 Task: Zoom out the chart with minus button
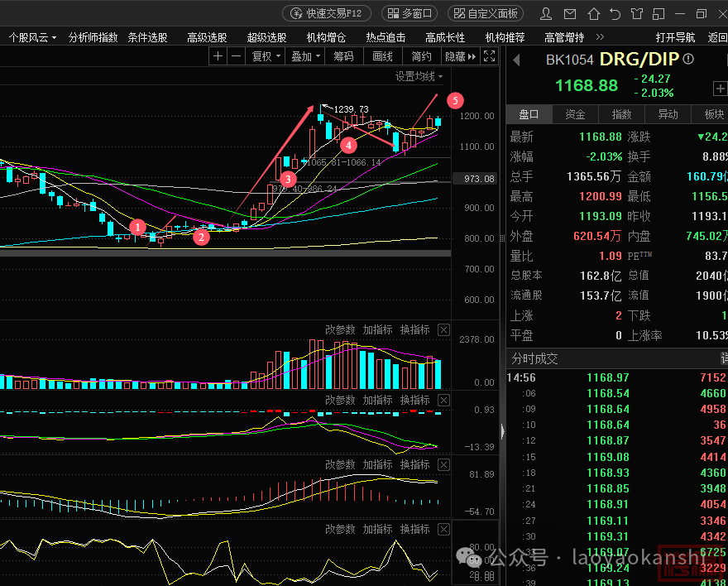[x=236, y=56]
